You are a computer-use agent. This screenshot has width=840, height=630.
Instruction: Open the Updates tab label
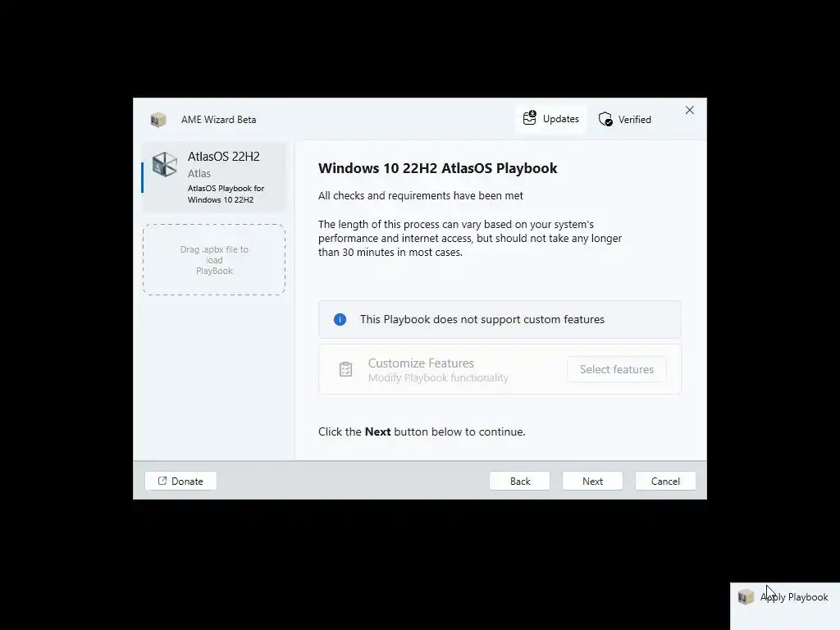(560, 119)
